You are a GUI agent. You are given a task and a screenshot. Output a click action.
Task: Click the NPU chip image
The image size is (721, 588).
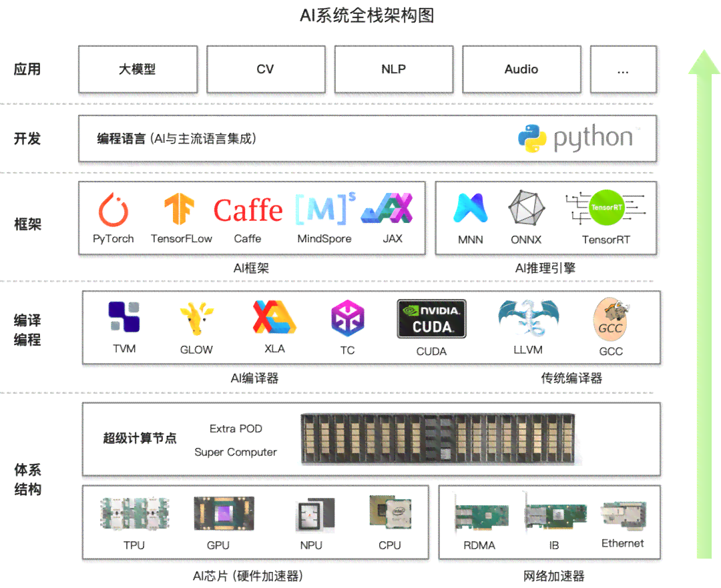pyautogui.click(x=315, y=513)
